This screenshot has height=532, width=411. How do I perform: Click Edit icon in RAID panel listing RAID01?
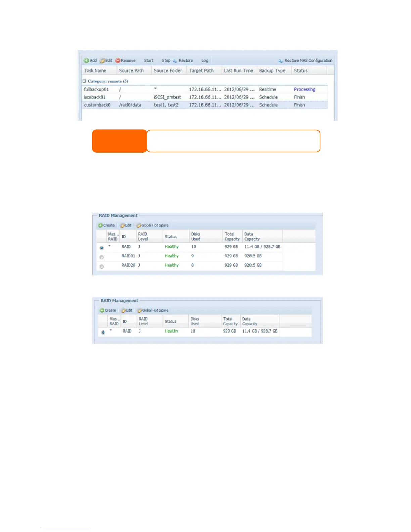coord(122,225)
